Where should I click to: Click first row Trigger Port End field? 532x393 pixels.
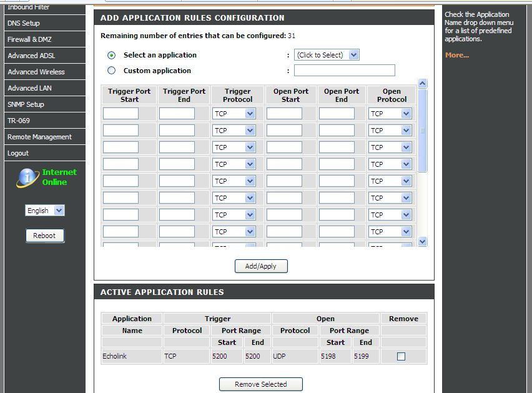click(177, 113)
